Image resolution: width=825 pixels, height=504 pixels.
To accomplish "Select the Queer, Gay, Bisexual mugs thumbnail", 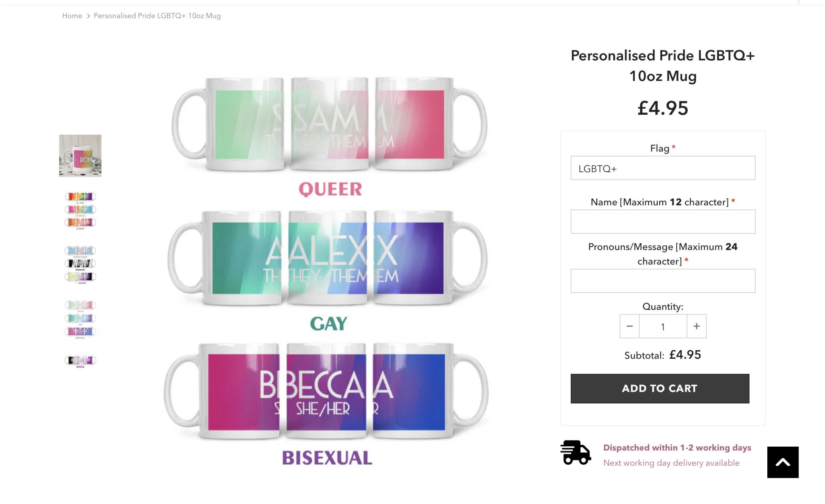I will tap(80, 318).
